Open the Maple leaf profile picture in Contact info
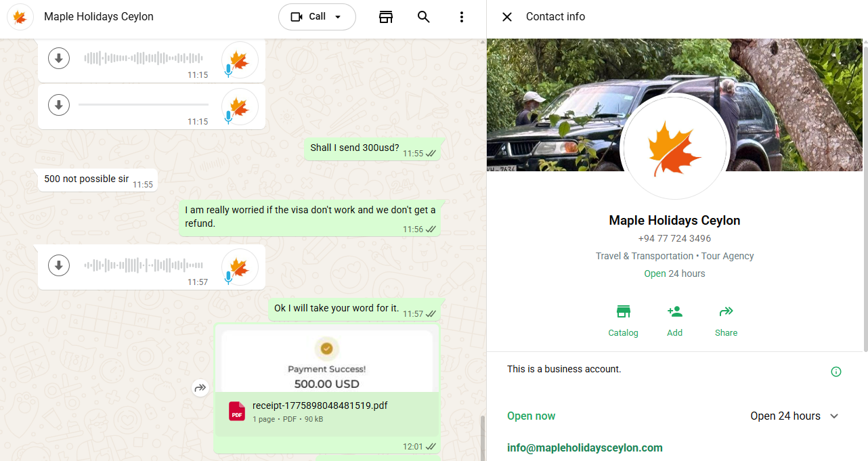Screen dimensions: 868x461 [x=674, y=148]
